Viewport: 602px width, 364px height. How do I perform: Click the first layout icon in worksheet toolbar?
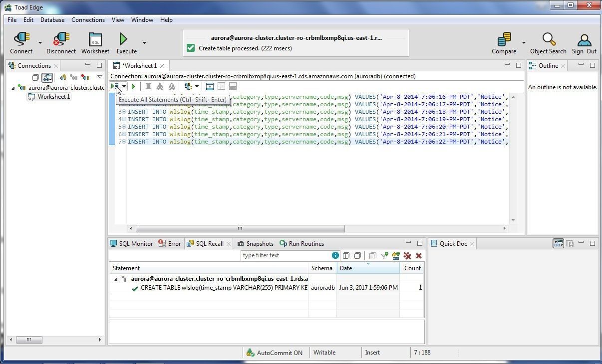[210, 86]
